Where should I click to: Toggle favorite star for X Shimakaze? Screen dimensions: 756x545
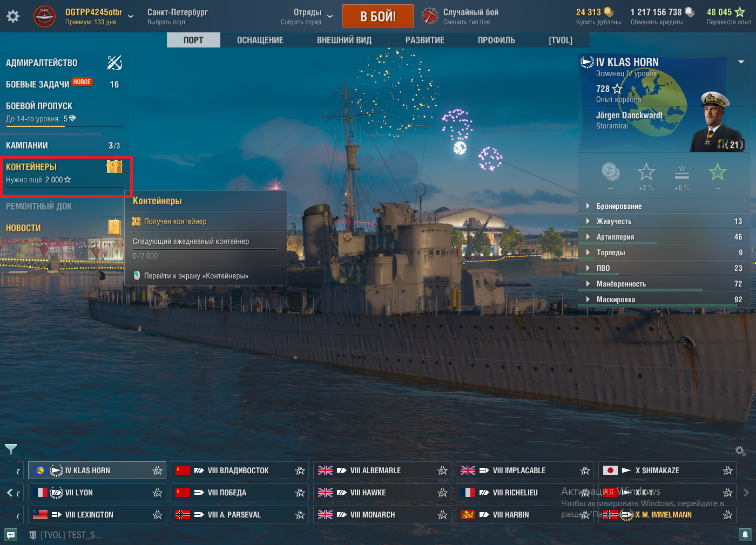727,471
